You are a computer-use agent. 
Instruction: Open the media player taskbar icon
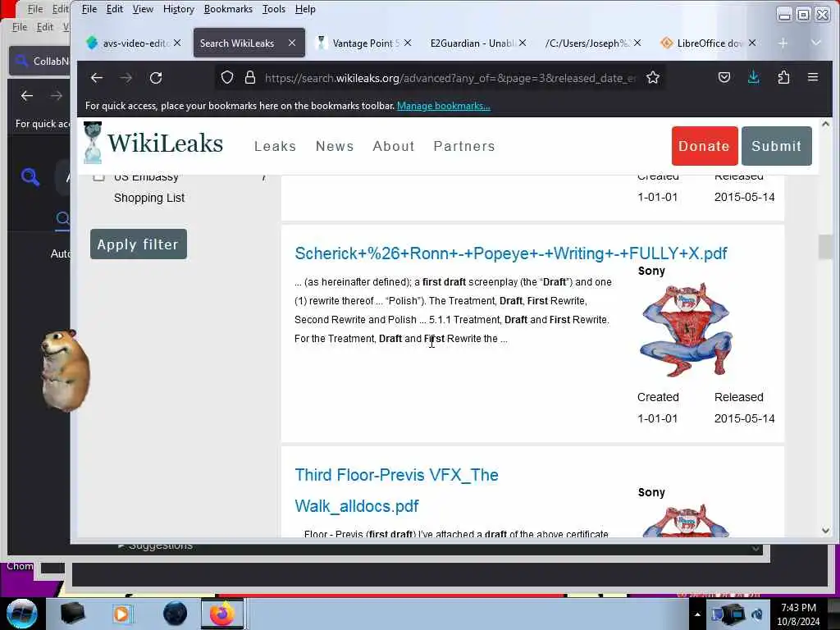(121, 614)
